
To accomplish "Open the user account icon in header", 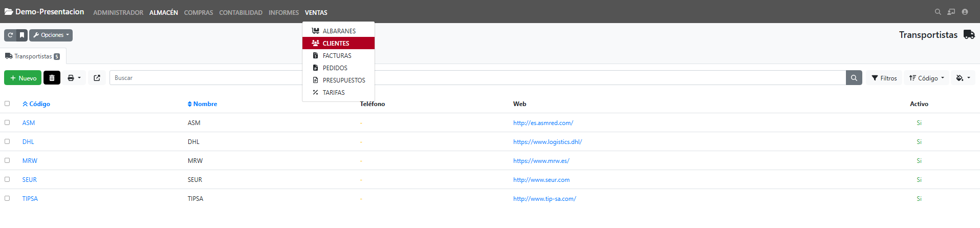I will coord(965,12).
